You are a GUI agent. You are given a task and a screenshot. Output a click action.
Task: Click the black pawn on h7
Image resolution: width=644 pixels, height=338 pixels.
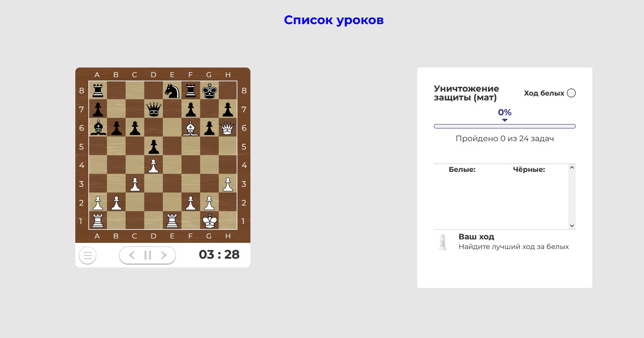[x=228, y=109]
